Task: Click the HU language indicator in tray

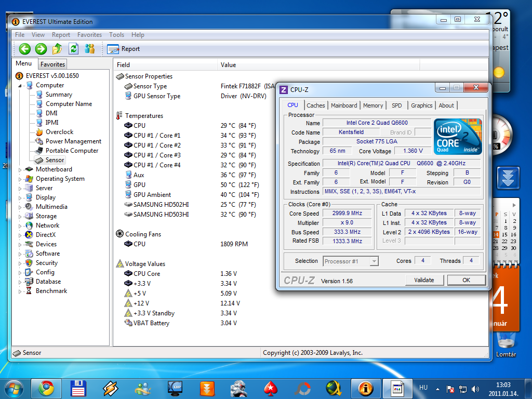Action: (x=423, y=388)
